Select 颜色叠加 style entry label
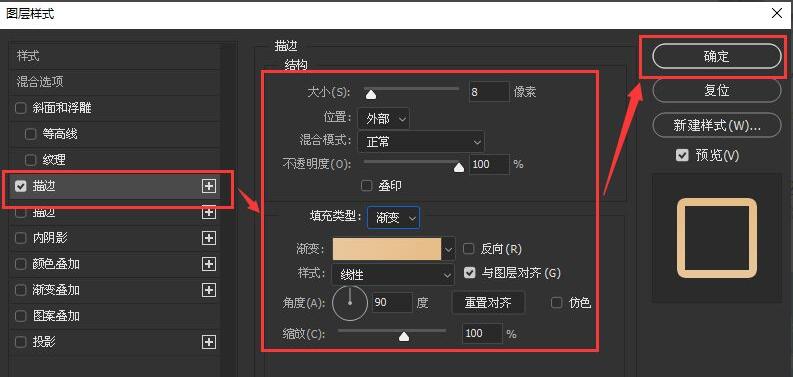Image resolution: width=793 pixels, height=377 pixels. (56, 264)
